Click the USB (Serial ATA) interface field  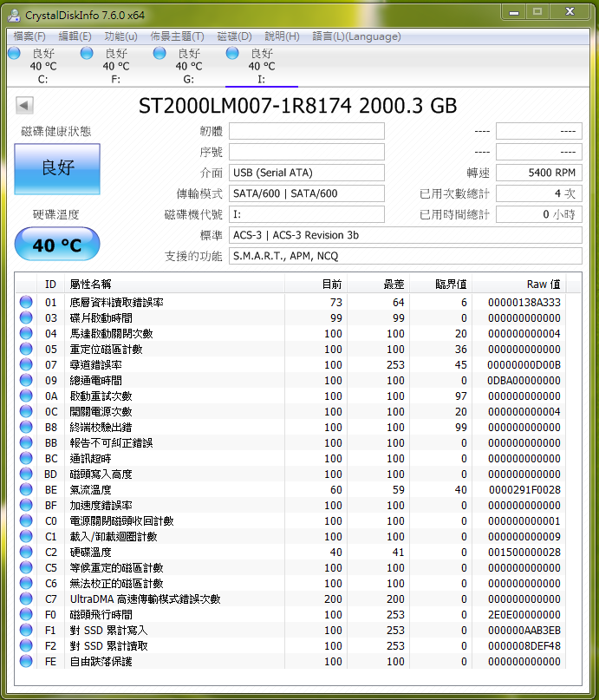coord(307,173)
